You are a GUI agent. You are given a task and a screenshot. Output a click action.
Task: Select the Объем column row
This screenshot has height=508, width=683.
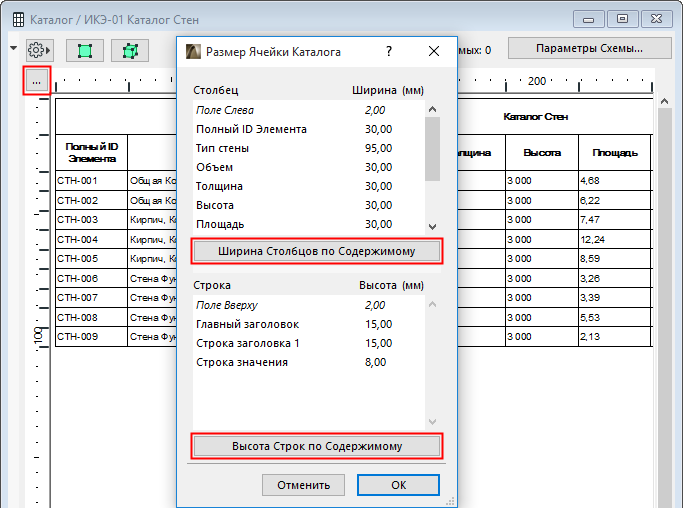[308, 167]
